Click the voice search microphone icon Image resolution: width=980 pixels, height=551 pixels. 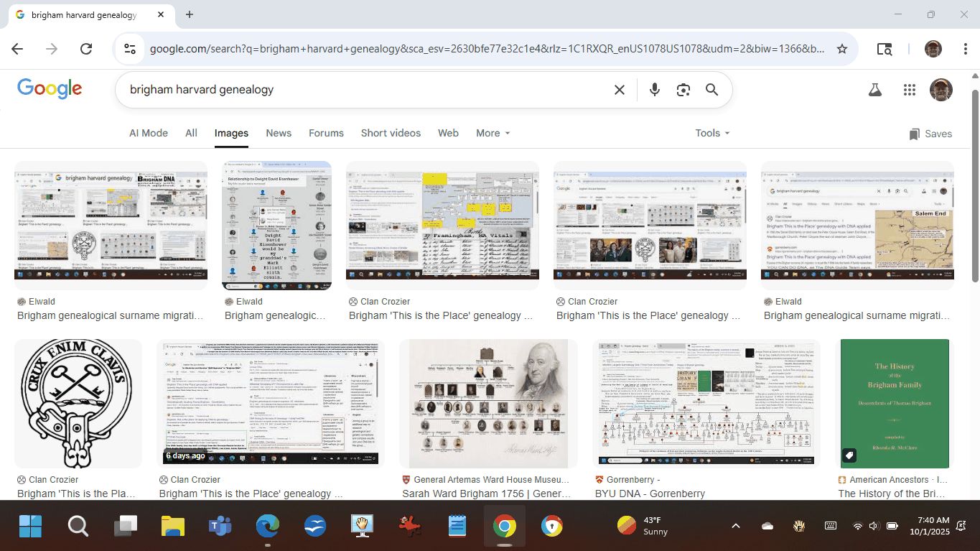coord(654,90)
